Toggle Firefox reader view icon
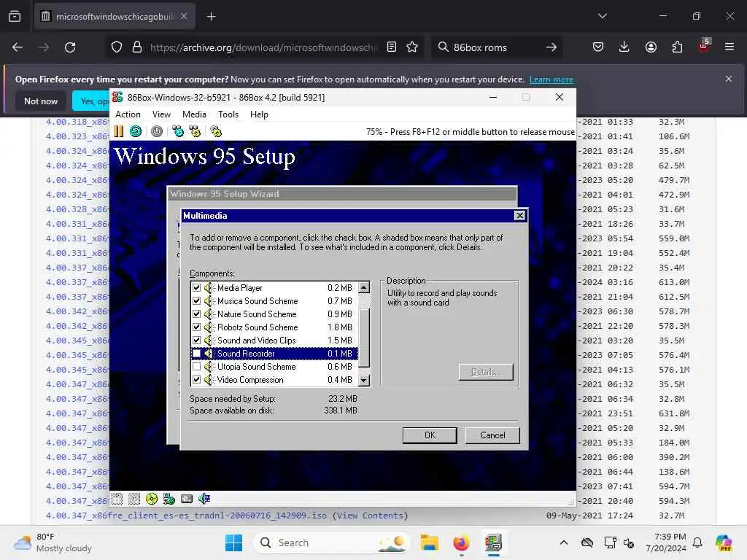The width and height of the screenshot is (747, 560). pos(392,47)
